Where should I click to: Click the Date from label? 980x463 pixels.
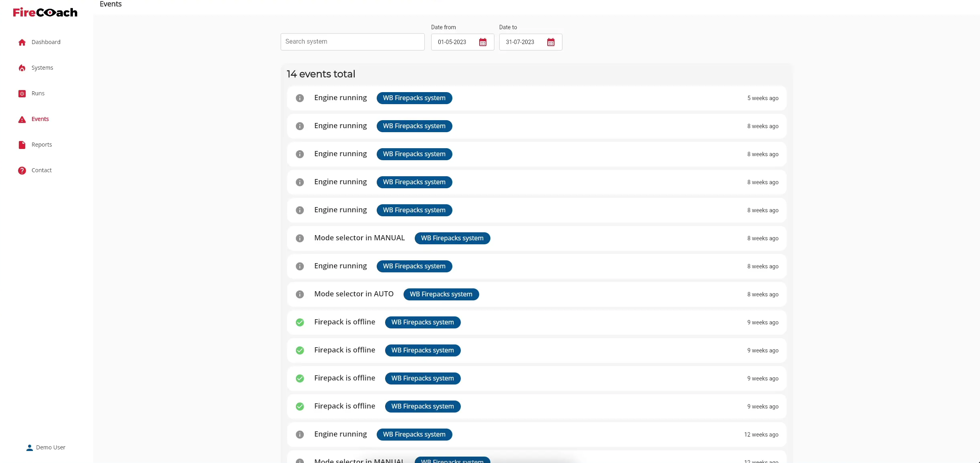coord(443,27)
